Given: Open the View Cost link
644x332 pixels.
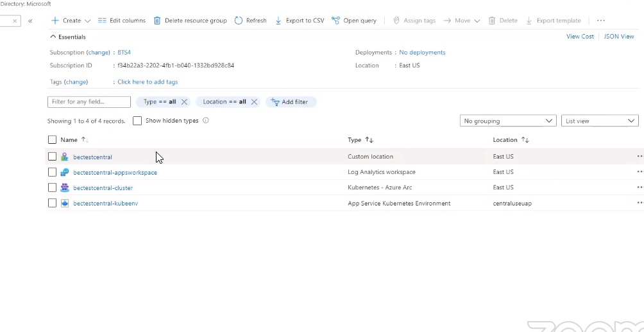Looking at the screenshot, I should [x=580, y=36].
